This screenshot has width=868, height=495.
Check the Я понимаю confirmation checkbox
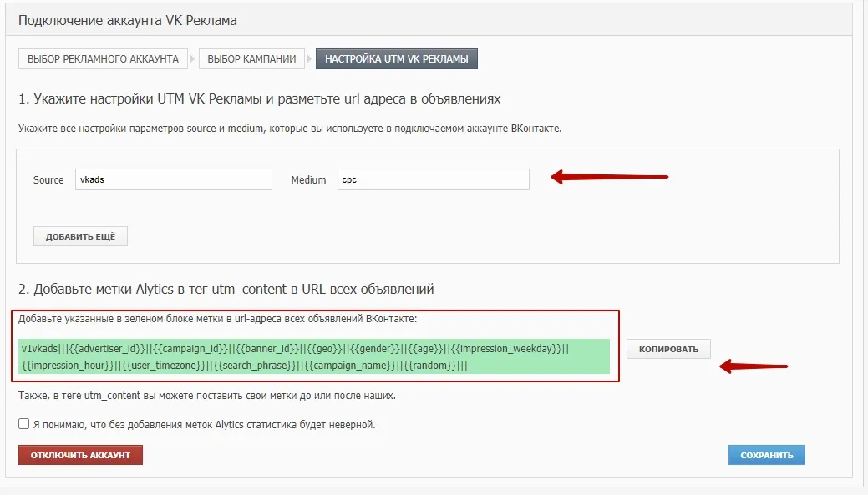pyautogui.click(x=23, y=424)
